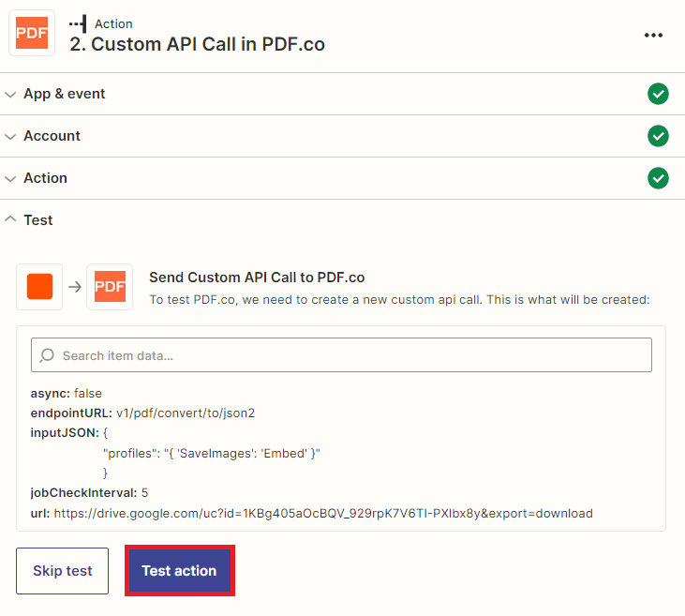Open the three-dot more options menu
This screenshot has height=616, width=685.
653,35
